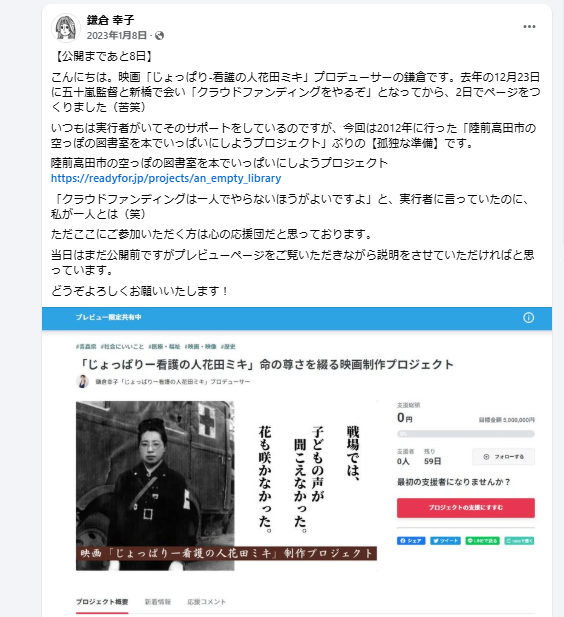The height and width of the screenshot is (617, 564).
Task: Click the globe public audience icon
Action: (159, 36)
